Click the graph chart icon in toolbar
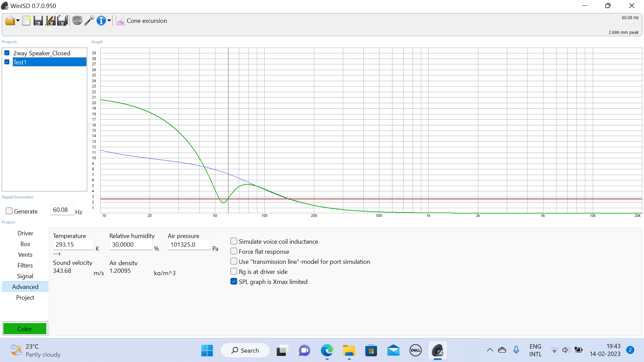 (120, 21)
